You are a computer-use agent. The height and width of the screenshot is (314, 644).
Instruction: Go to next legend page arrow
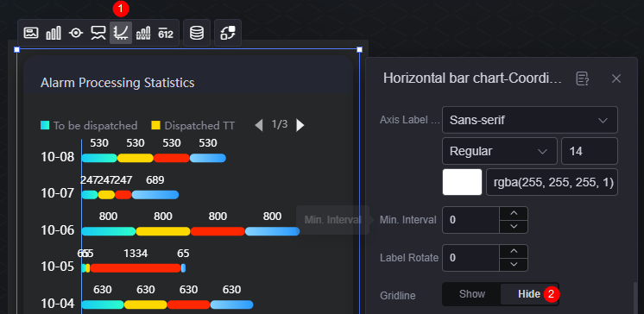coord(300,125)
